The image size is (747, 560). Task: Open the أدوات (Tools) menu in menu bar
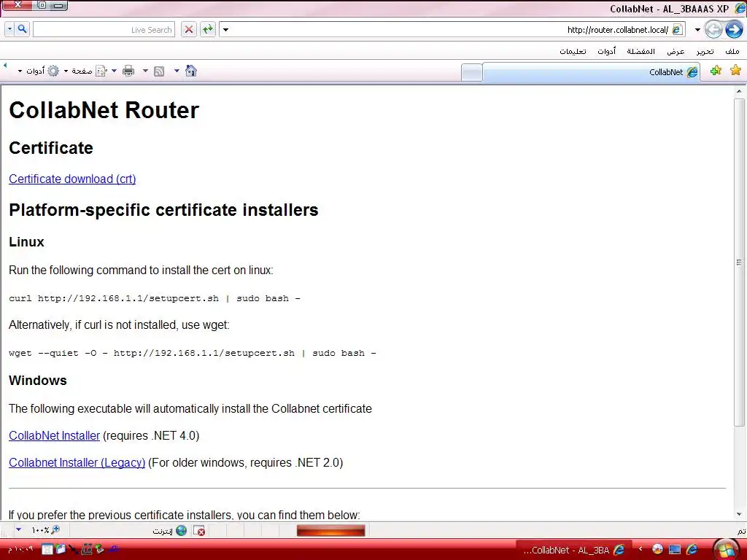point(606,52)
